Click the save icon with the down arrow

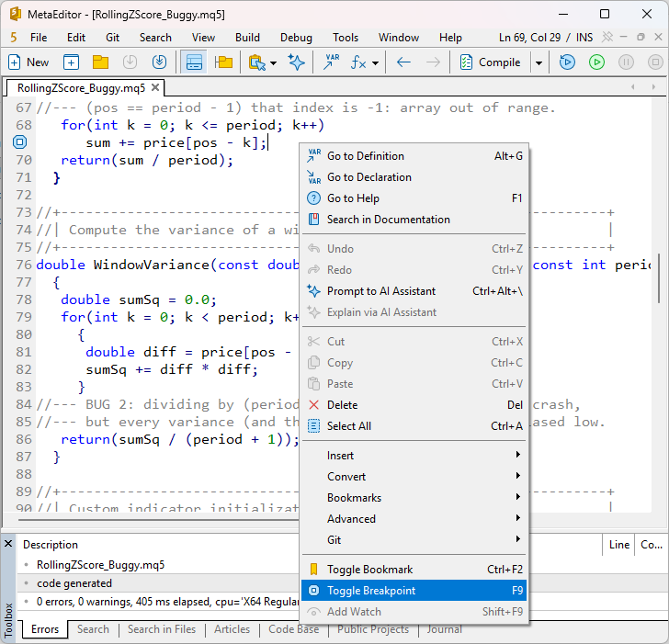130,62
